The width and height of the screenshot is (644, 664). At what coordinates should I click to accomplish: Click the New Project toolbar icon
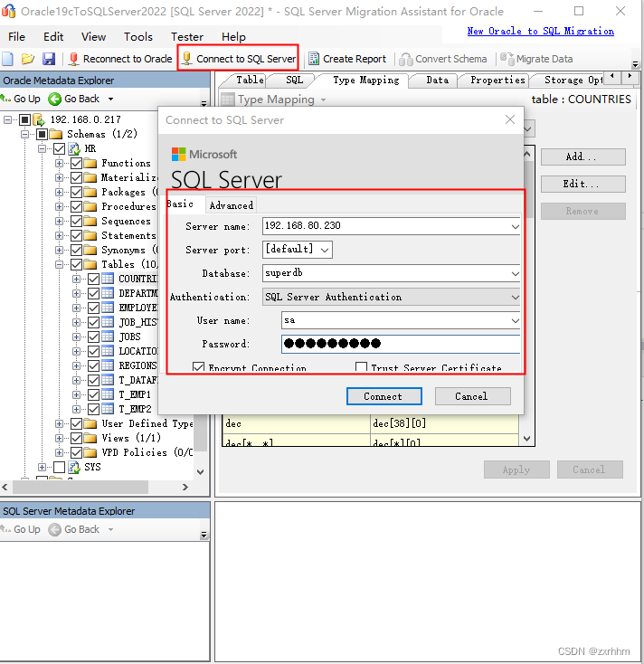[x=7, y=59]
